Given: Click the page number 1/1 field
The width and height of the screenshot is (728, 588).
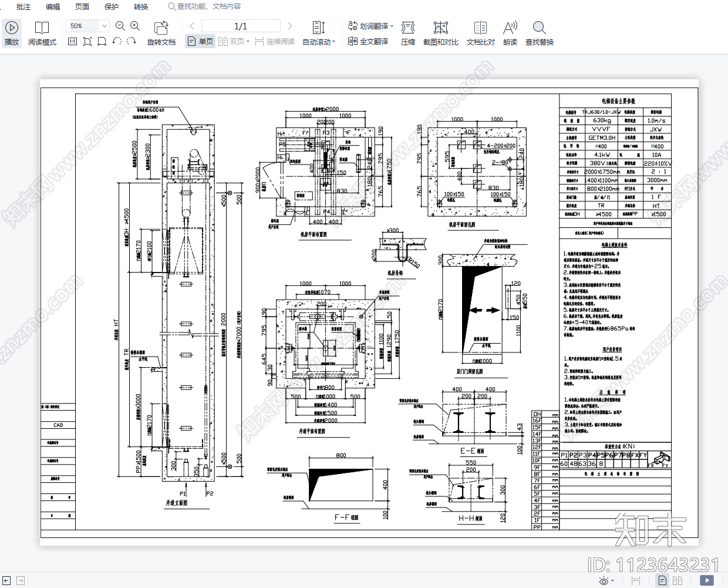Looking at the screenshot, I should [x=241, y=26].
